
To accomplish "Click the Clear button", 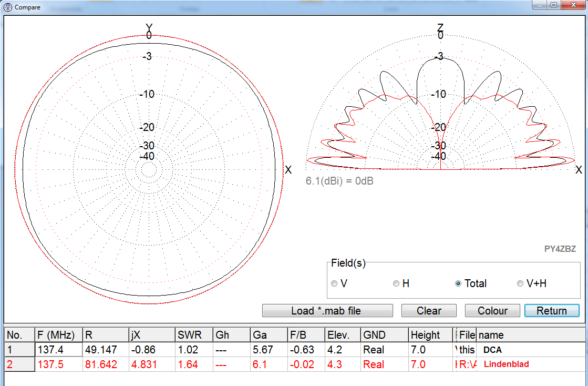I will pyautogui.click(x=429, y=311).
